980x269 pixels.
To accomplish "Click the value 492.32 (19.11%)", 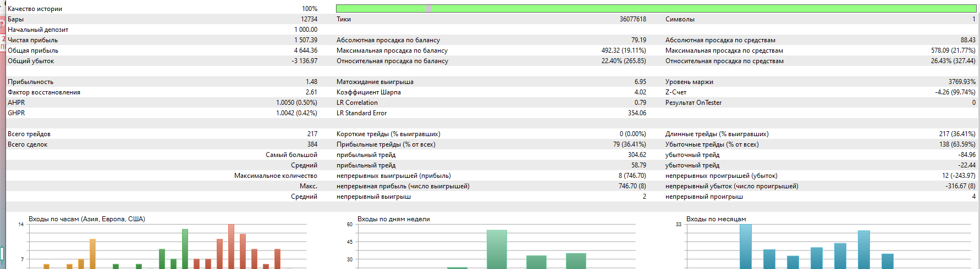I will (624, 51).
